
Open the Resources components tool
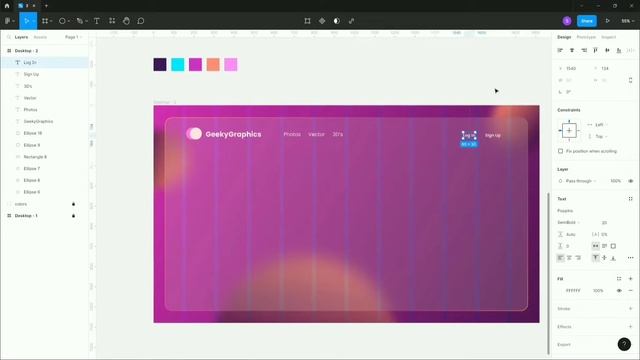[x=112, y=21]
